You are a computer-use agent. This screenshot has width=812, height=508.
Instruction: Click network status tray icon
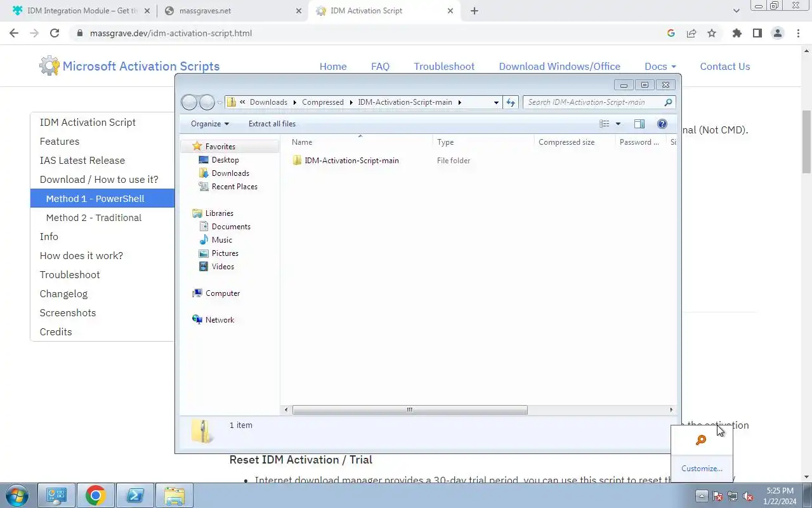coord(733,496)
